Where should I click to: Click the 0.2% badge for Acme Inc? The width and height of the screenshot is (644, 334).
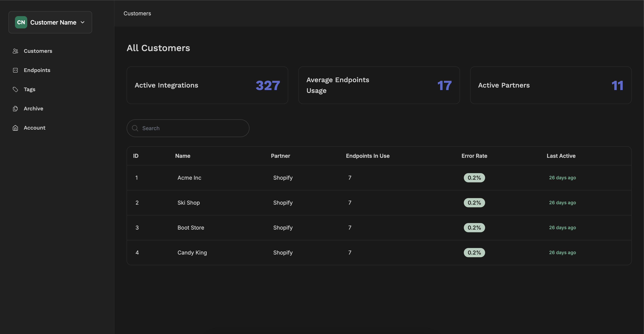(x=474, y=178)
